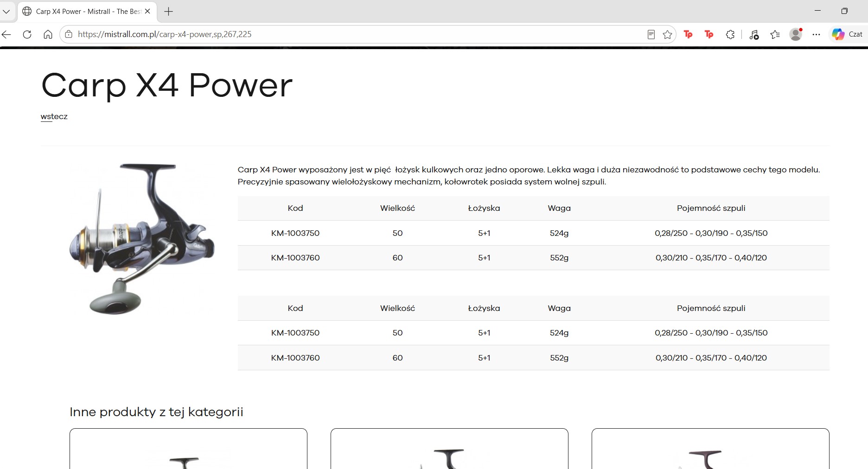
Task: Click the Inne produkty z tej kategorii heading
Action: 156,412
